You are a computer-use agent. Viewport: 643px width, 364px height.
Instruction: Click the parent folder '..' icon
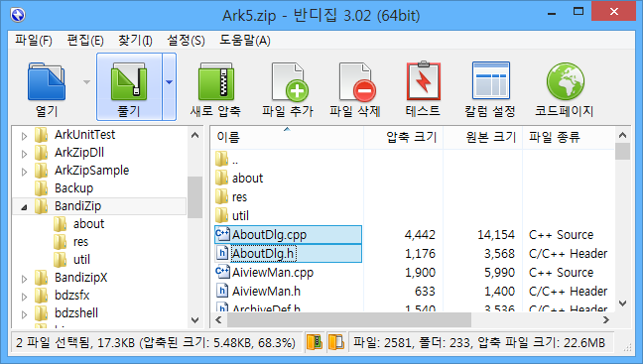[222, 159]
